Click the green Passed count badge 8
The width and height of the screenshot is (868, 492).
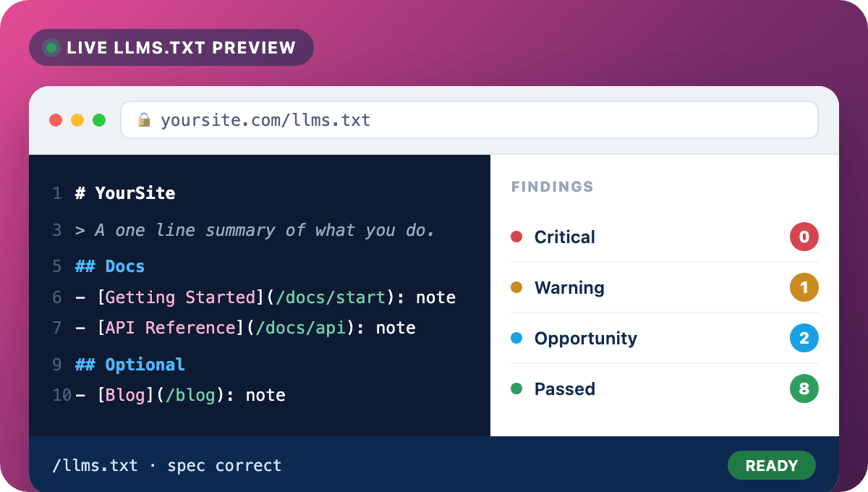coord(804,389)
